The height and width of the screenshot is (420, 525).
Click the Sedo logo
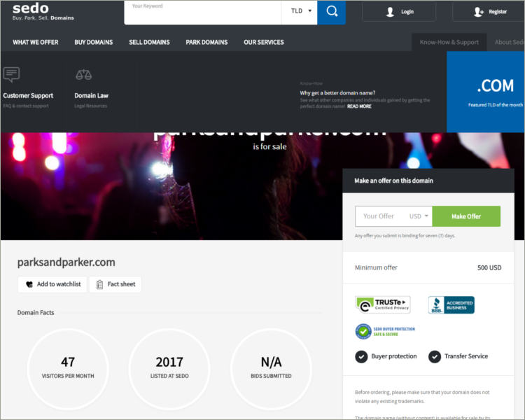tap(43, 11)
